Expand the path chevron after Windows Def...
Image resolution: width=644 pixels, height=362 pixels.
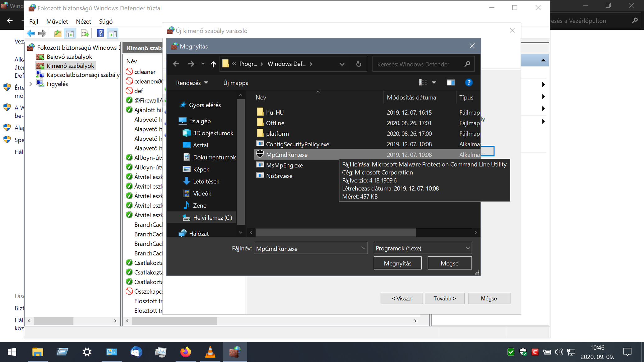[x=311, y=64]
